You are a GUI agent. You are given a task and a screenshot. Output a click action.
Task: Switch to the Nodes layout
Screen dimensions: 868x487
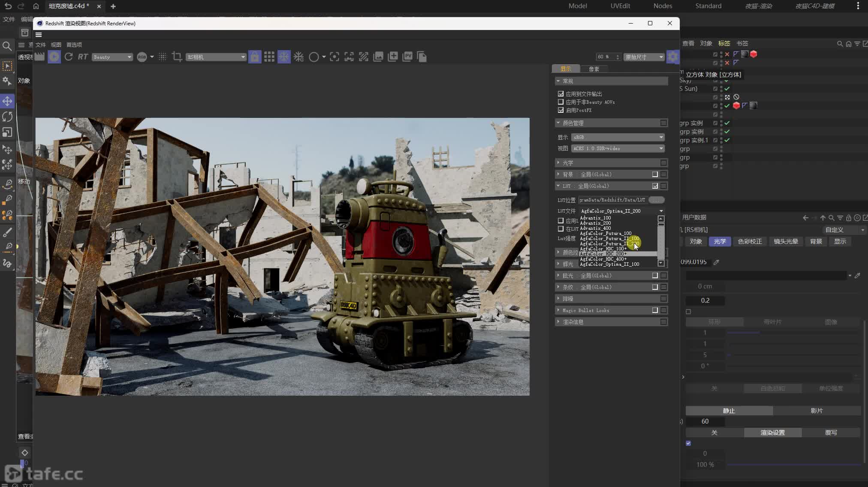pos(663,6)
